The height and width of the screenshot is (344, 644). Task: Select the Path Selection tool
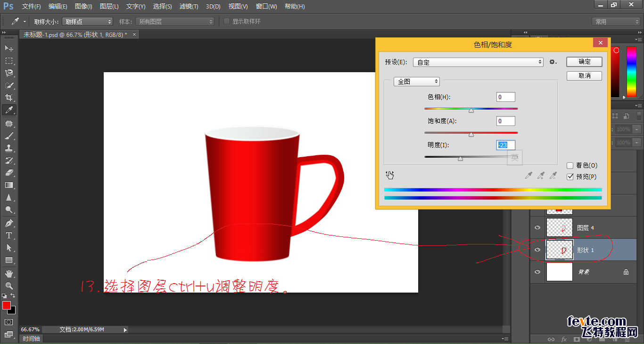coord(9,247)
